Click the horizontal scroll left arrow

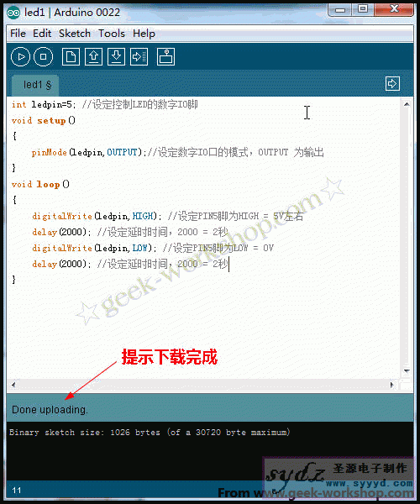pos(13,385)
